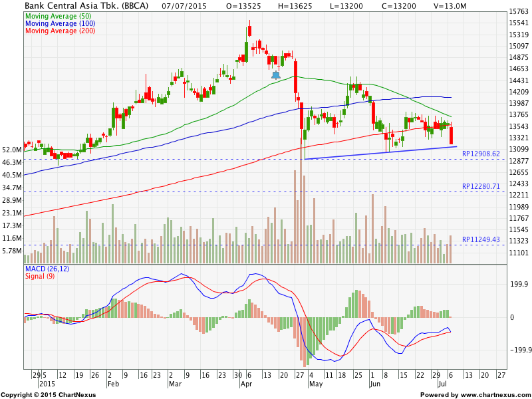Click the Moving Average (100) legend label

pyautogui.click(x=61, y=23)
